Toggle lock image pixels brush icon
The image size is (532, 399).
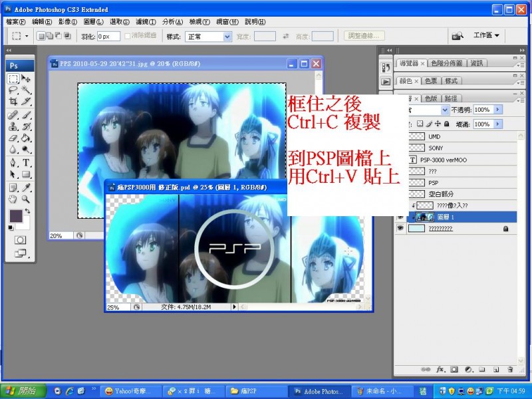(x=429, y=124)
